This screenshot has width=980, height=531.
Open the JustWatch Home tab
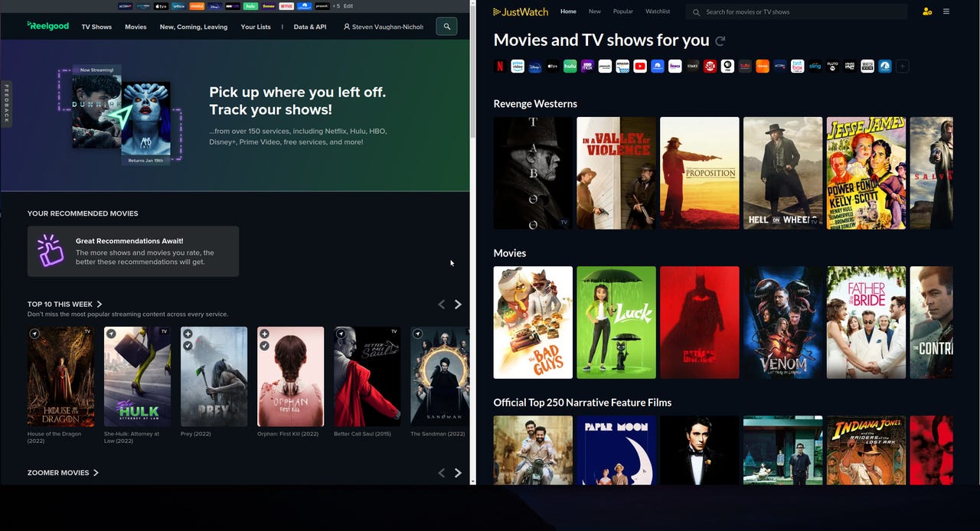click(x=568, y=11)
